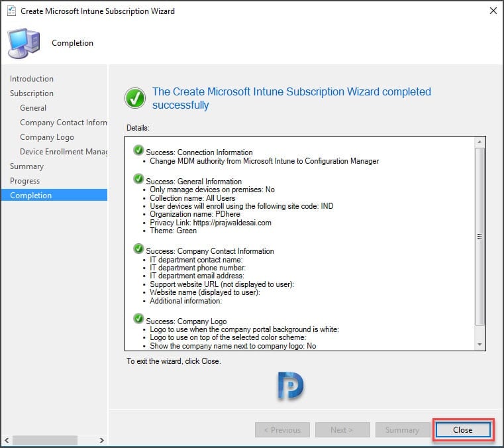Click 'Support website URL' detail line

pyautogui.click(x=222, y=284)
